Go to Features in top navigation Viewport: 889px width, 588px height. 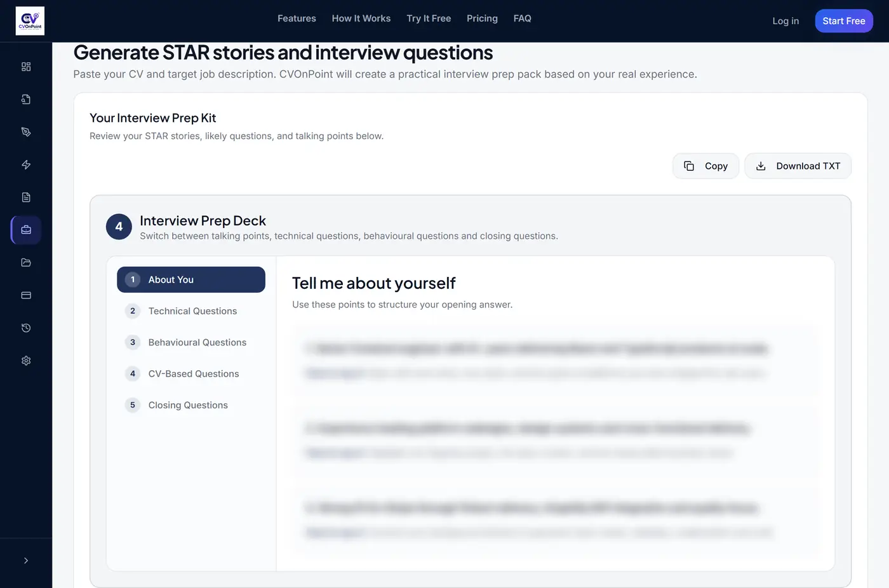pos(297,18)
